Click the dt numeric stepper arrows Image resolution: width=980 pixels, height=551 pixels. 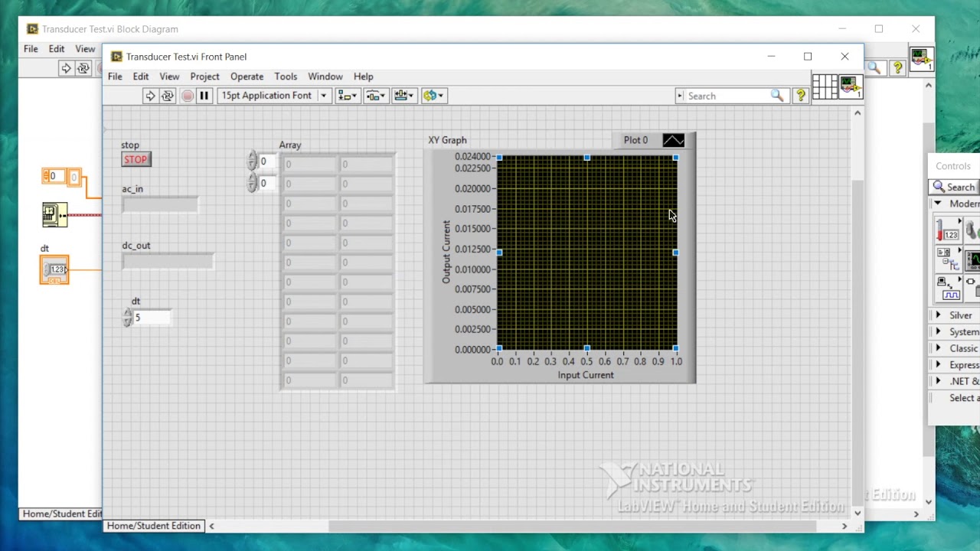(127, 318)
